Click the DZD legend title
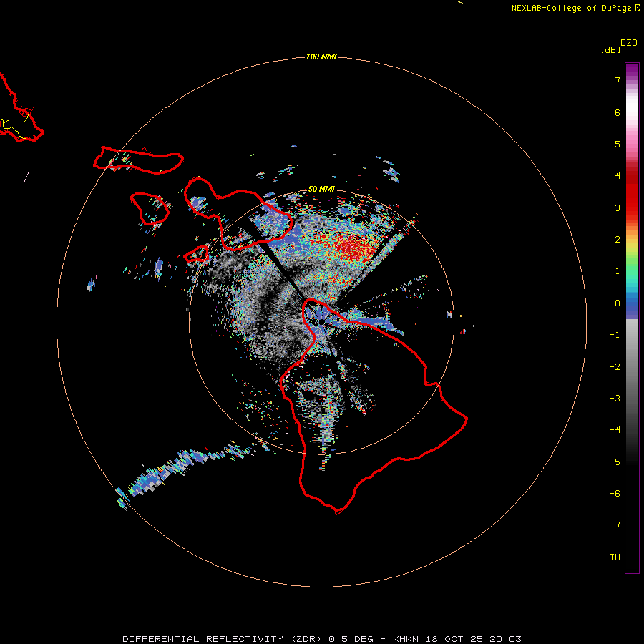 point(629,43)
